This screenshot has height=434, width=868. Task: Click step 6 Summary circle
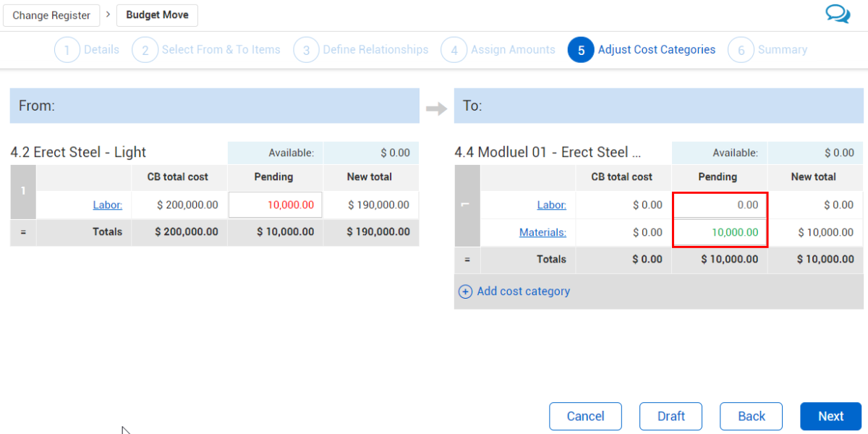[x=741, y=50]
